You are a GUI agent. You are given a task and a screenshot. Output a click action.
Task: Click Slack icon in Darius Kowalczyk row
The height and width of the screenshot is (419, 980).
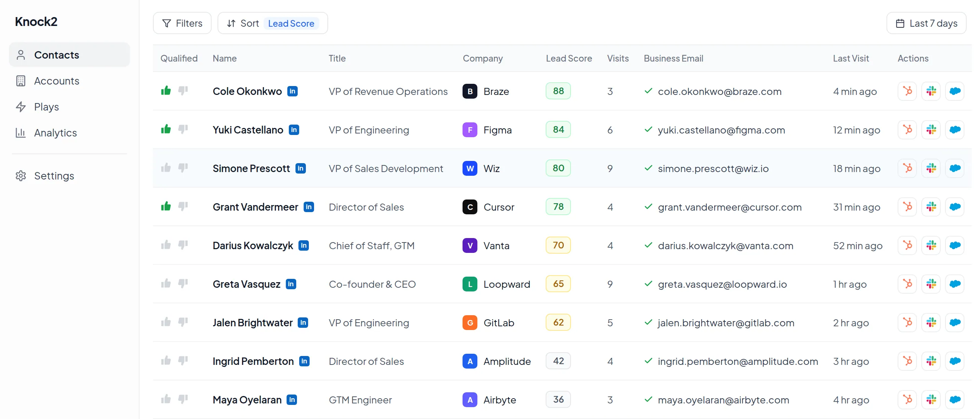[x=931, y=245]
